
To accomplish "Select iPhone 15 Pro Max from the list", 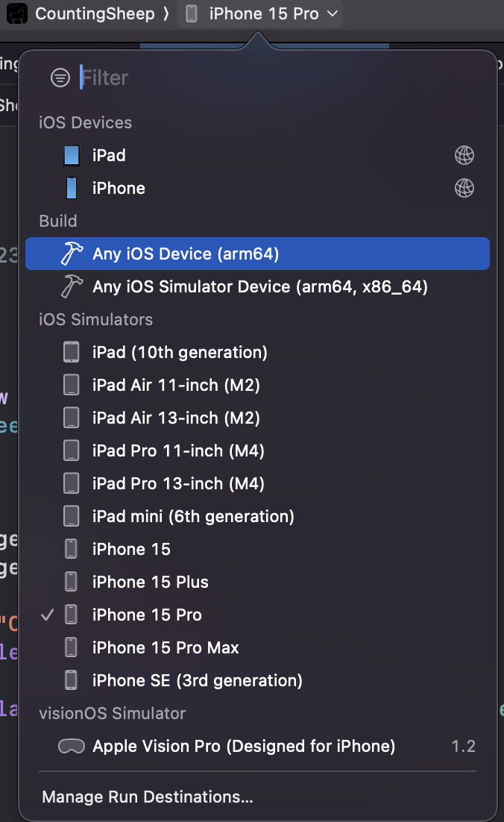I will (165, 647).
